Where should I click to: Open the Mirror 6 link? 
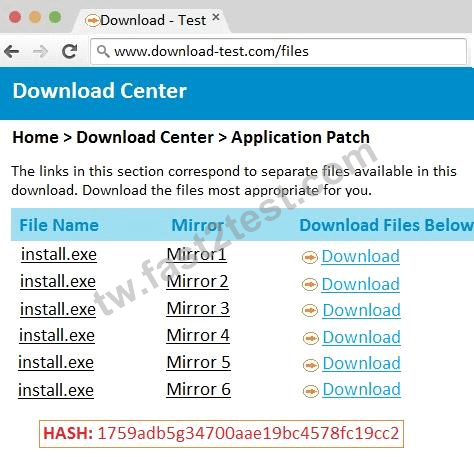(x=199, y=390)
